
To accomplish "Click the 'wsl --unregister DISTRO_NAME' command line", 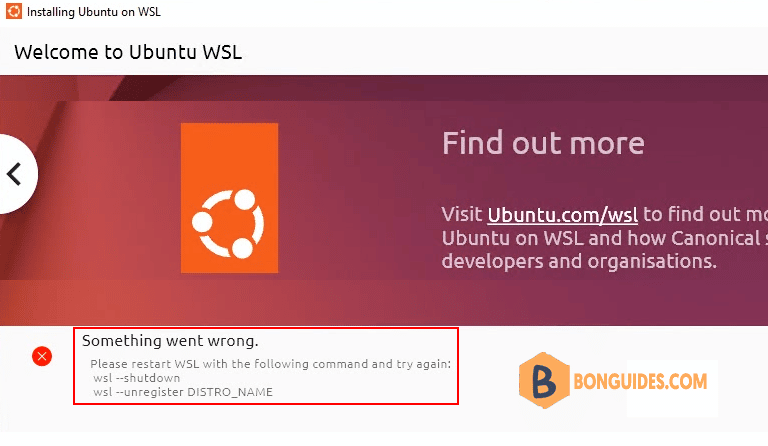I will (x=183, y=392).
